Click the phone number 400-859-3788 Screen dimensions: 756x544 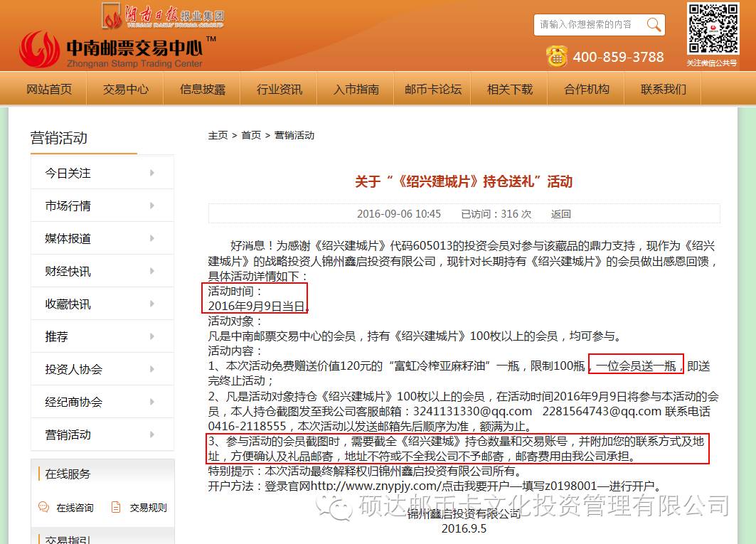(619, 57)
